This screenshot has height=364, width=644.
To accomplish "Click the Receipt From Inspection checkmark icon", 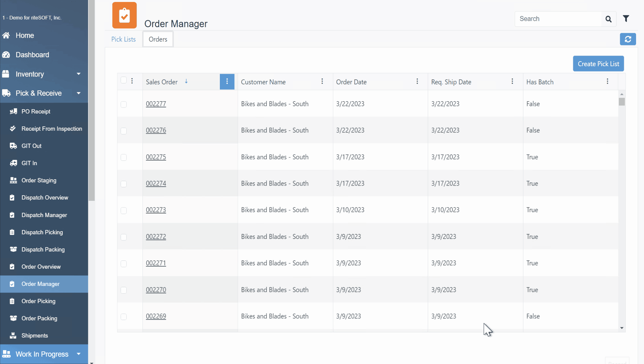I will coord(13,129).
